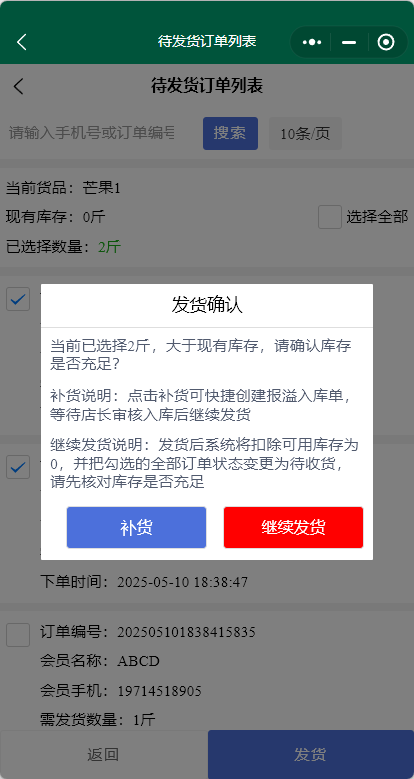Click the 搜索 button
414x779 pixels.
tap(230, 134)
